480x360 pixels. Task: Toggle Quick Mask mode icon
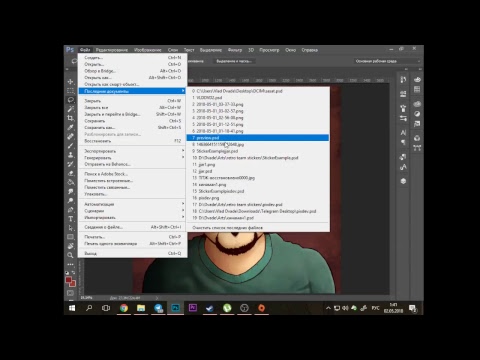coord(70,293)
